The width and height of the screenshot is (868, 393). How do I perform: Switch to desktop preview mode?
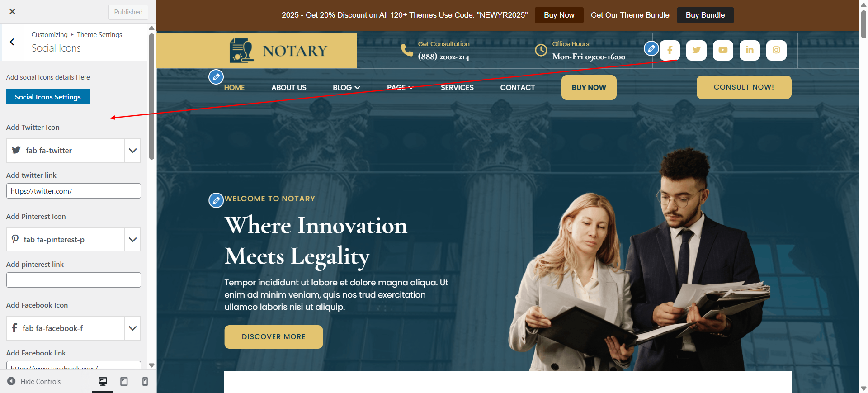pos(103,381)
